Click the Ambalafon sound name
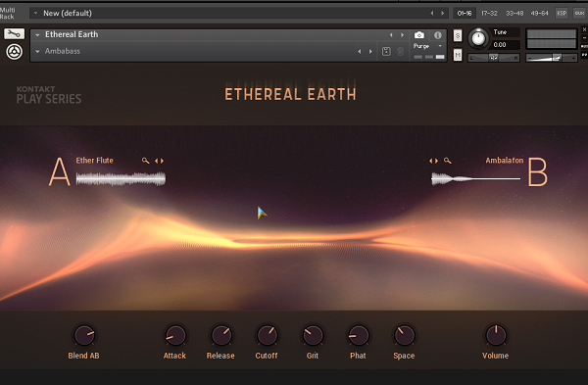 coord(505,161)
